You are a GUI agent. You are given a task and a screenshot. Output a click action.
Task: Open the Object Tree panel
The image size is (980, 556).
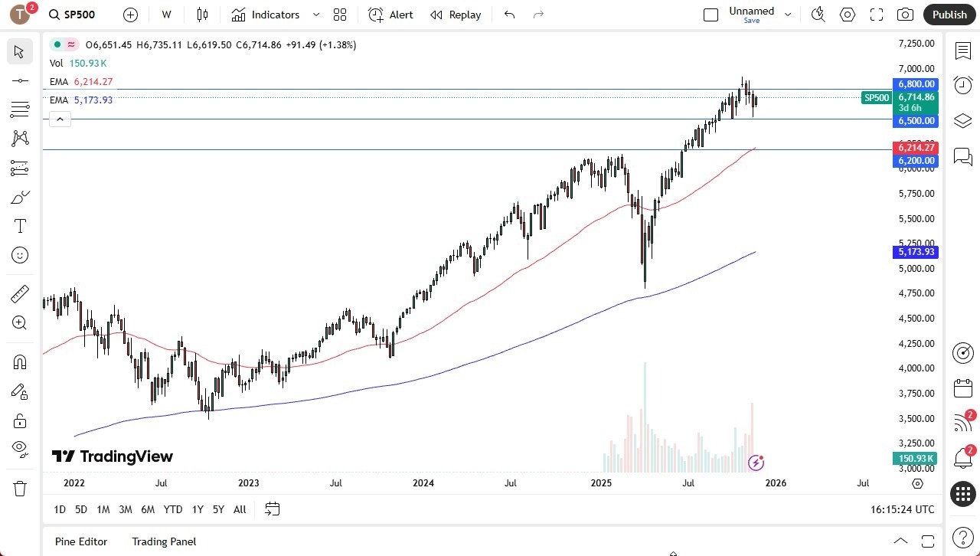click(x=962, y=120)
